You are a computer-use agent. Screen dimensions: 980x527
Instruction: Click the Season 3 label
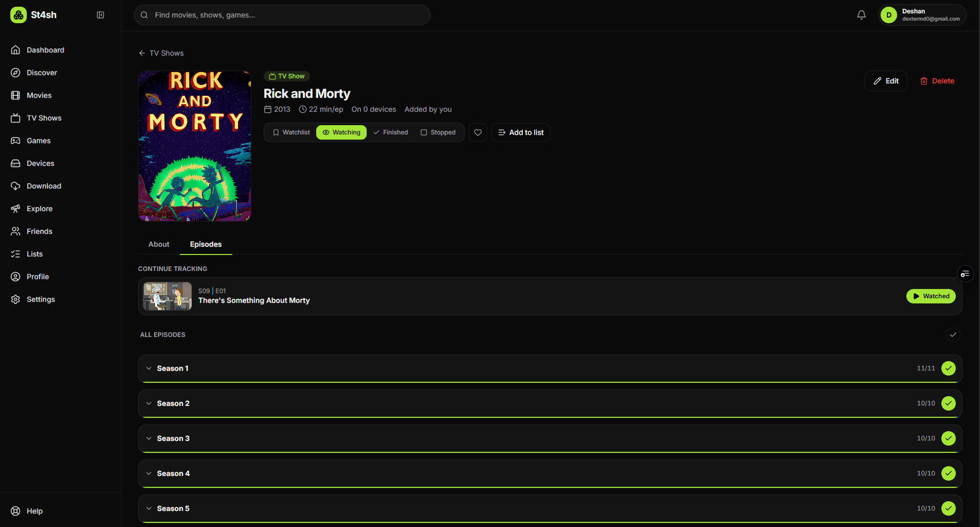[173, 438]
